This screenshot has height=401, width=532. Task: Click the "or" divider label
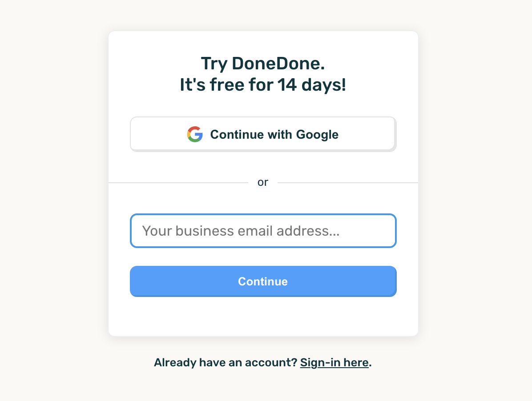tap(263, 182)
